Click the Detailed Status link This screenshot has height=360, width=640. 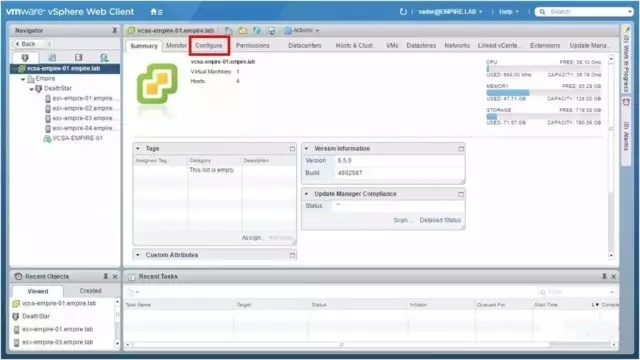tap(440, 220)
